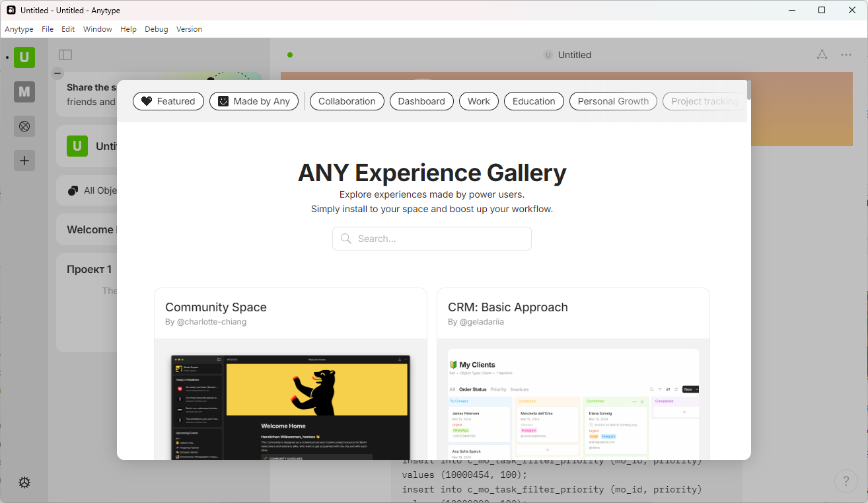Image resolution: width=868 pixels, height=503 pixels.
Task: Click the Untitled object header icon
Action: [548, 55]
